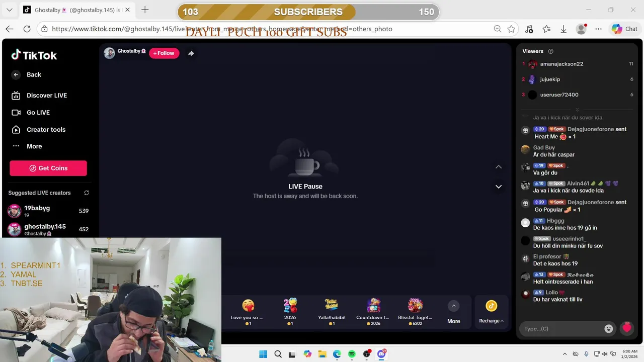Click commenter Gad Buy's name

click(x=544, y=147)
